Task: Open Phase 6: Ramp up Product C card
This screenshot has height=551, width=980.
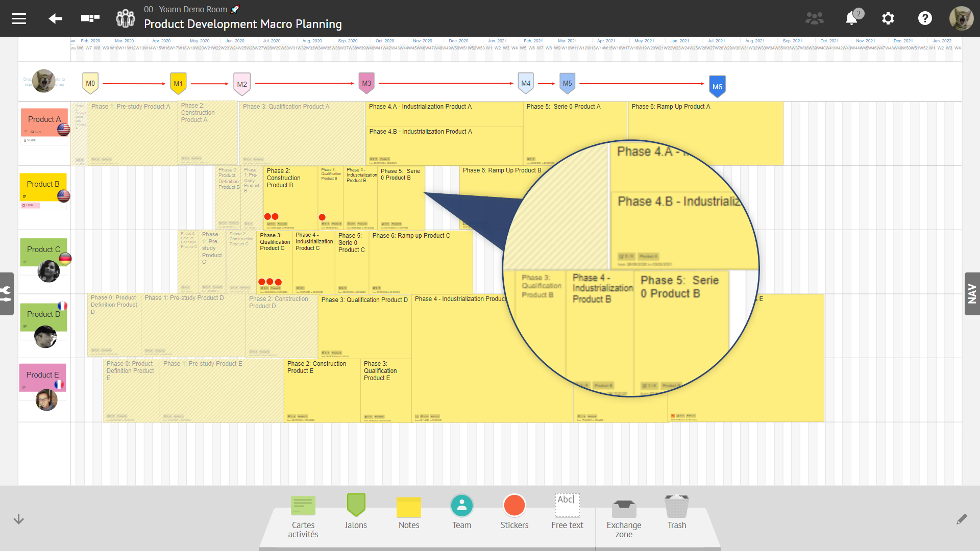Action: click(421, 262)
